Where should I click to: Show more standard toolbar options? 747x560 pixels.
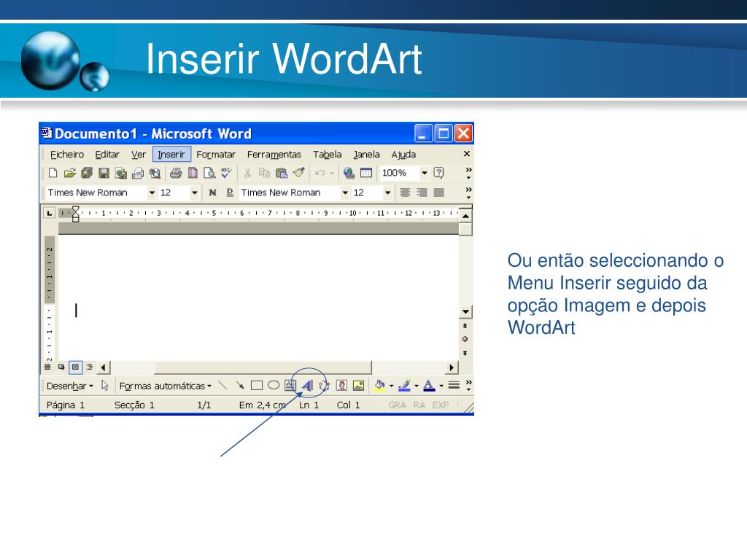469,173
